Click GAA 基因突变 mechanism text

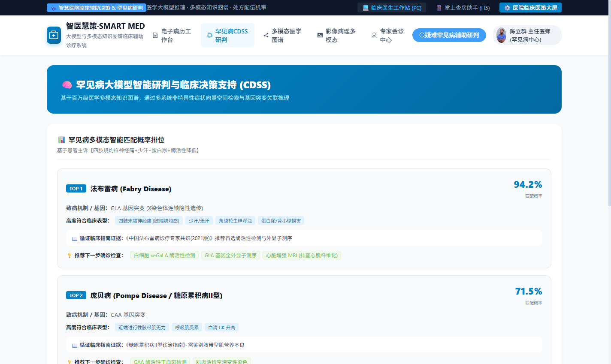[x=128, y=315]
